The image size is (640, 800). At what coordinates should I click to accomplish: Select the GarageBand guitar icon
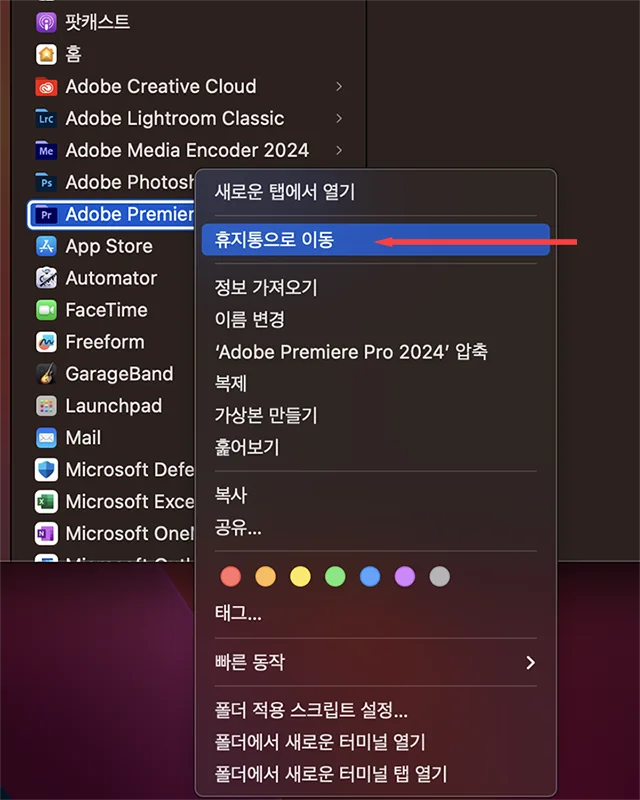point(46,374)
